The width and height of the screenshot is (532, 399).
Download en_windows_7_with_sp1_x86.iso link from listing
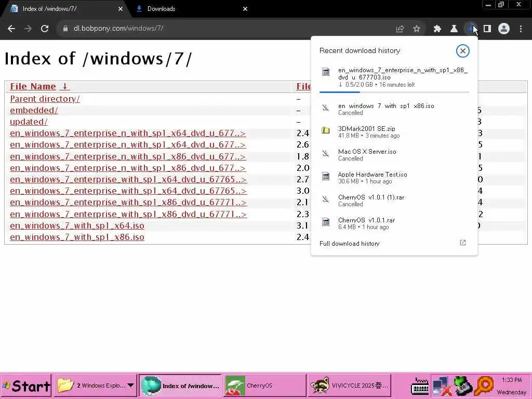pos(77,237)
